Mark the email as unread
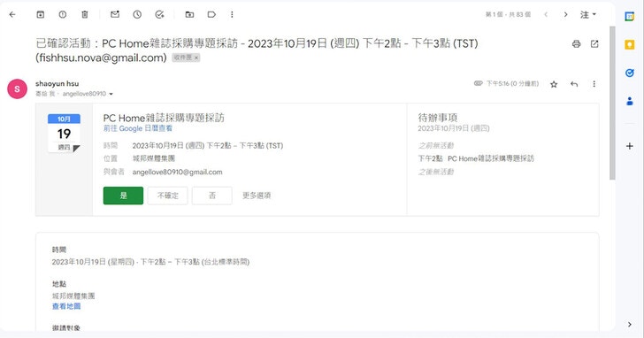This screenshot has width=644, height=338. coord(115,14)
